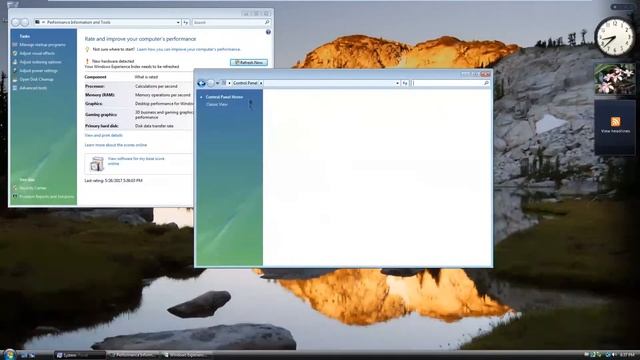640x360 pixels.
Task: Click the Adjust indexing options icon
Action: pos(15,62)
